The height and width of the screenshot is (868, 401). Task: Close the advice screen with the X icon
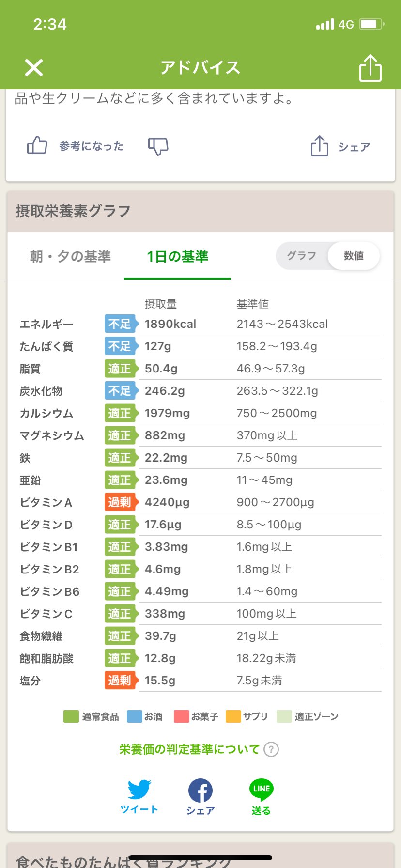tap(34, 68)
